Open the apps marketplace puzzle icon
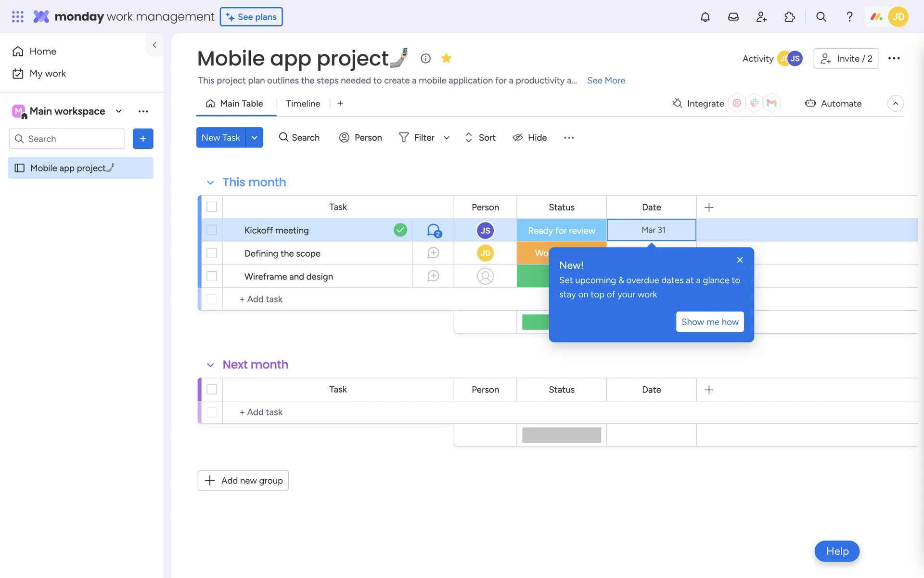Image resolution: width=924 pixels, height=578 pixels. [789, 17]
